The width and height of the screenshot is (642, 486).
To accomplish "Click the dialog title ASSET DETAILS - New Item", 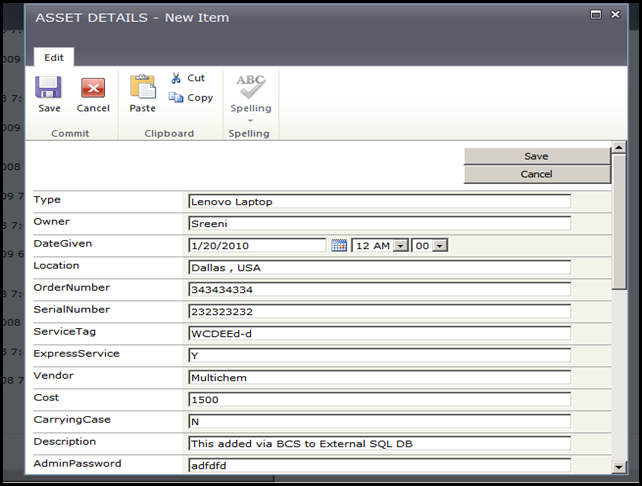I will click(132, 18).
